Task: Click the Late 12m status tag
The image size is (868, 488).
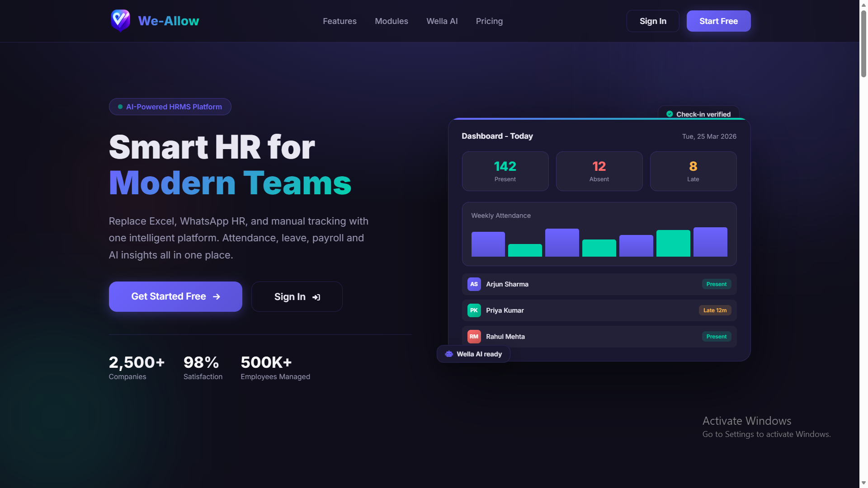Action: pos(715,310)
